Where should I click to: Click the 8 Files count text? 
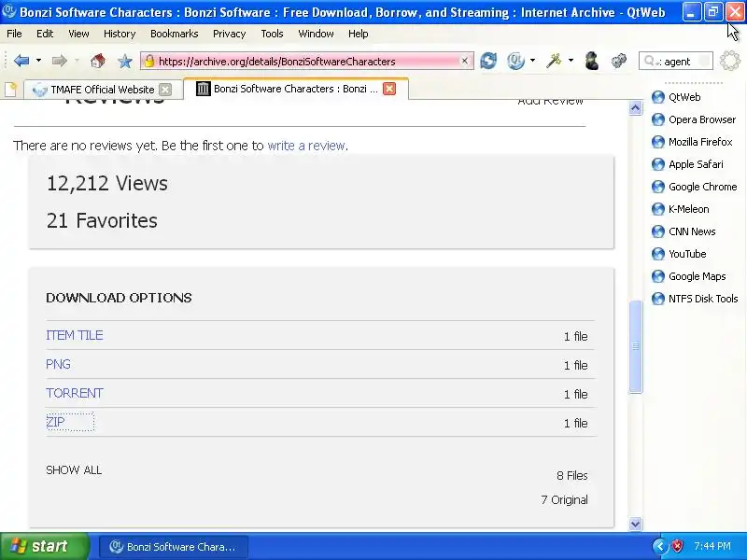click(x=572, y=475)
